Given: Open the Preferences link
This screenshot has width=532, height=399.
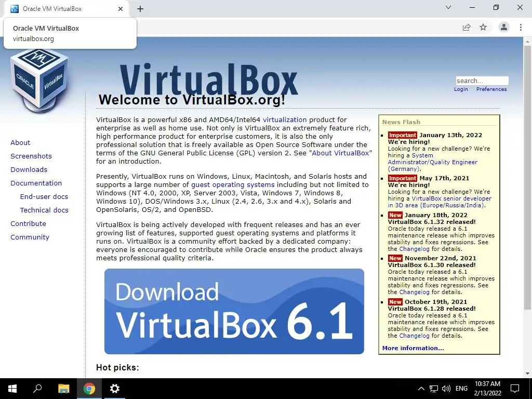Looking at the screenshot, I should [491, 89].
